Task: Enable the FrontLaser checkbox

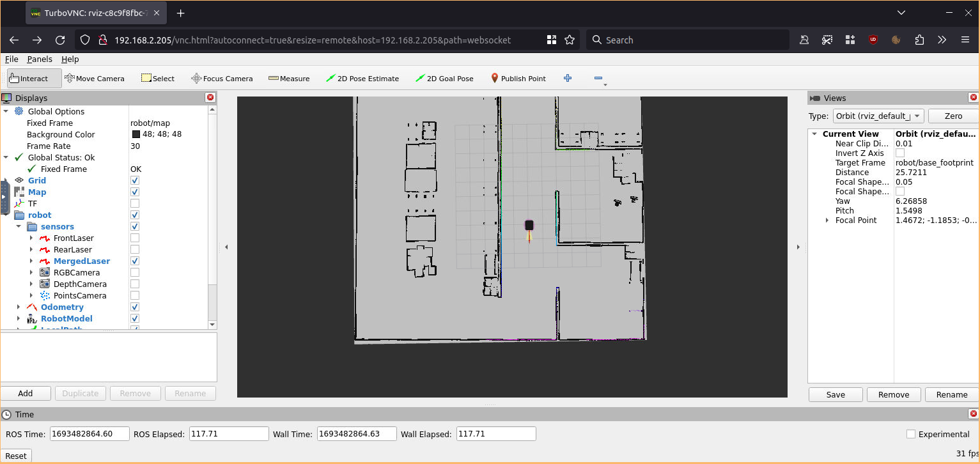Action: pyautogui.click(x=135, y=238)
